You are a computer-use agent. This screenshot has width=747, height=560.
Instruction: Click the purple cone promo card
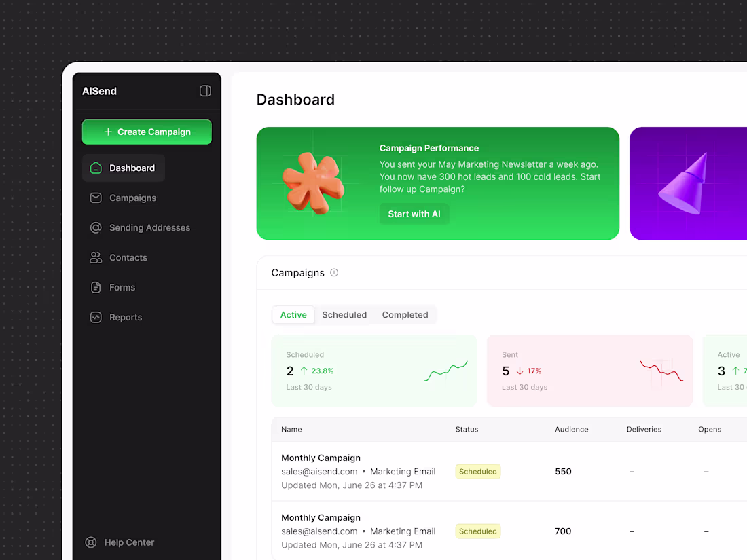click(689, 183)
